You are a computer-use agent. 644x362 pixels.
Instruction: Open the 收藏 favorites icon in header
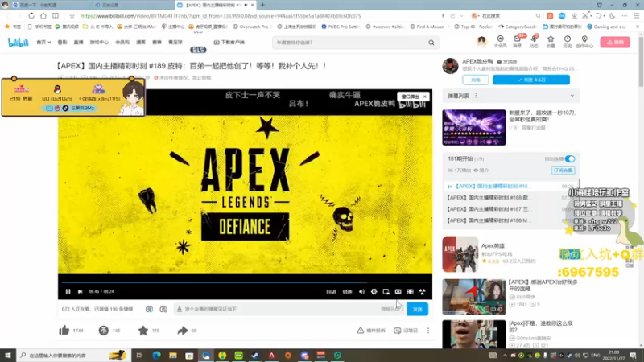[551, 42]
